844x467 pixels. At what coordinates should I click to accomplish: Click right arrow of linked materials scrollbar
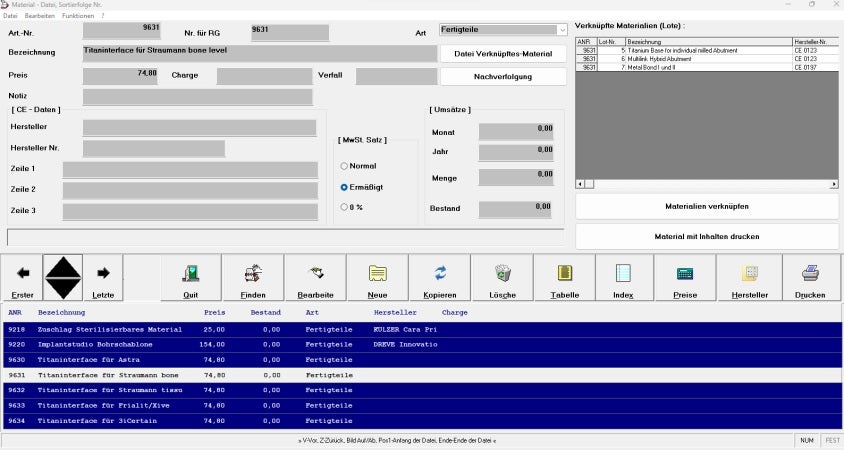point(834,184)
